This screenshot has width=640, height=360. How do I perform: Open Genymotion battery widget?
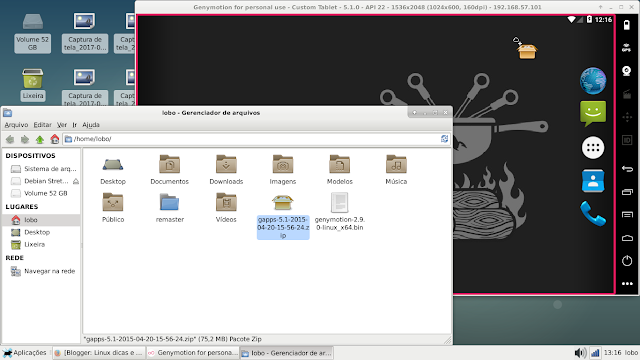(627, 25)
